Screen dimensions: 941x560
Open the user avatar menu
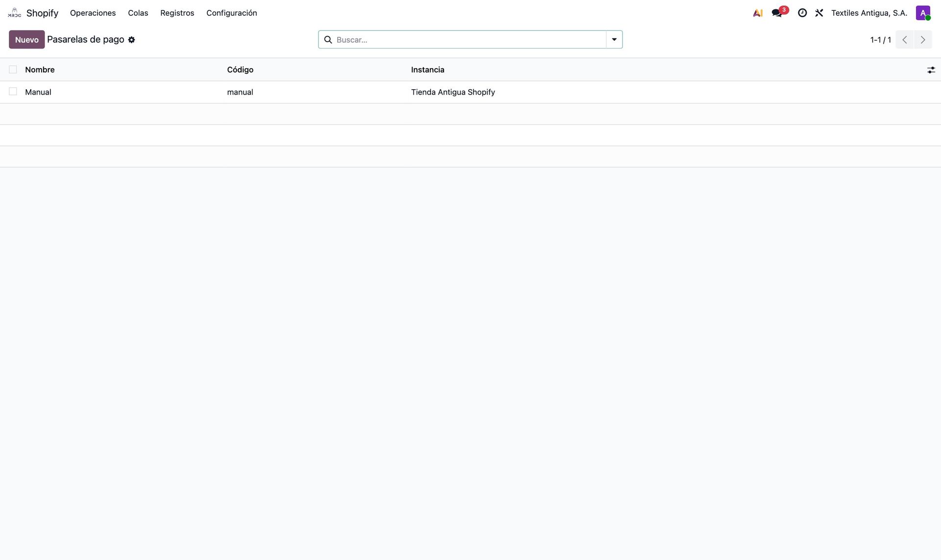coord(923,13)
